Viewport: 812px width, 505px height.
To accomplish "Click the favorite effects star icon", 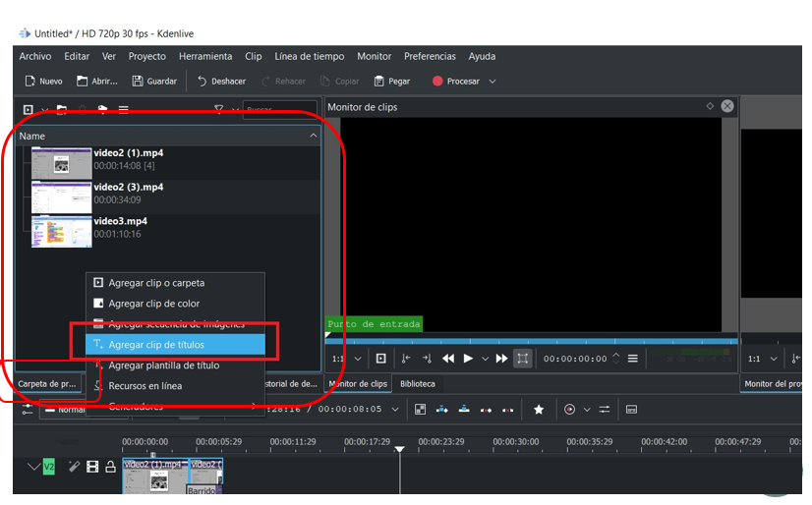I will [x=539, y=410].
